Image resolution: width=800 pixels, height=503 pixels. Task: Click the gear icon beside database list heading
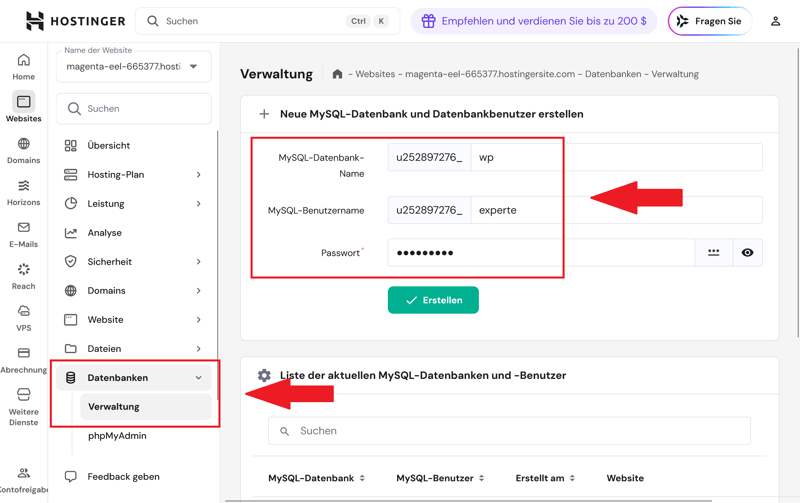point(264,375)
